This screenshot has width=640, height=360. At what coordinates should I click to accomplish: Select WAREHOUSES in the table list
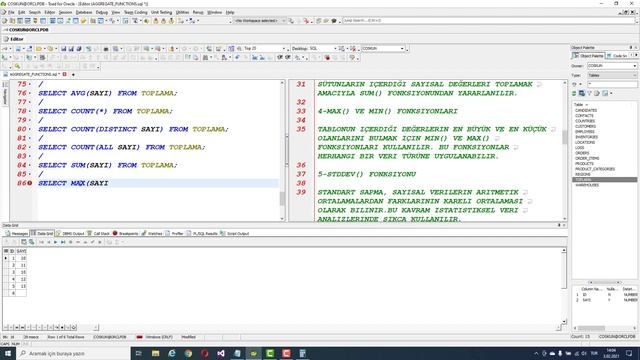[587, 185]
